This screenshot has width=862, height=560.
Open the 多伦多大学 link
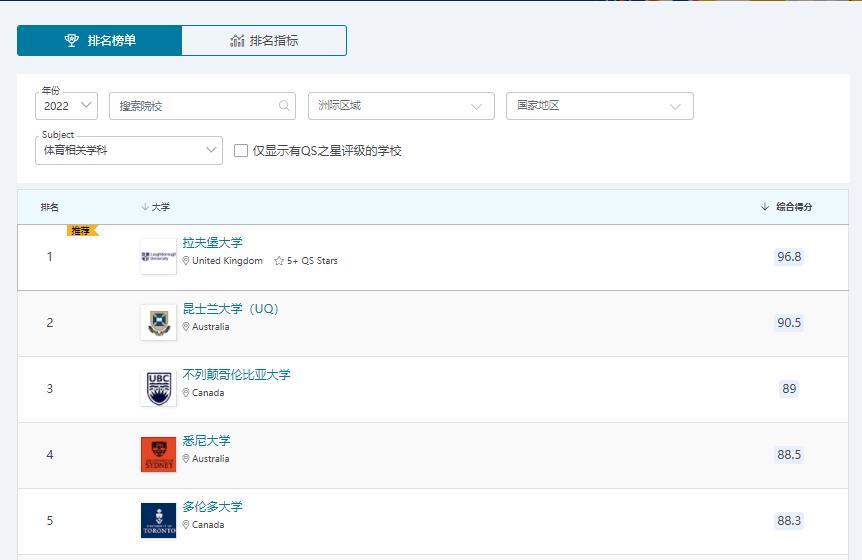(212, 506)
